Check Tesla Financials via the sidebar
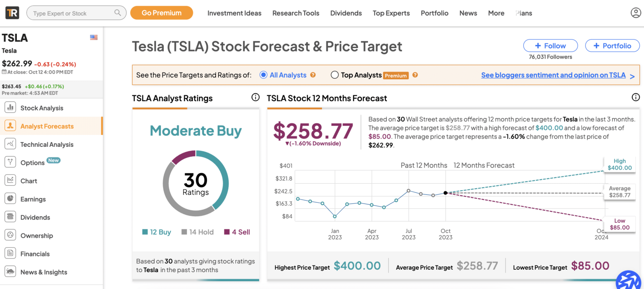Screen dimensions: 644x289 [35, 254]
